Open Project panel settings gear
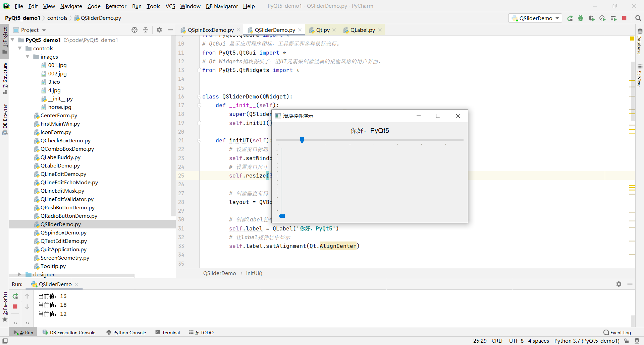 (159, 30)
